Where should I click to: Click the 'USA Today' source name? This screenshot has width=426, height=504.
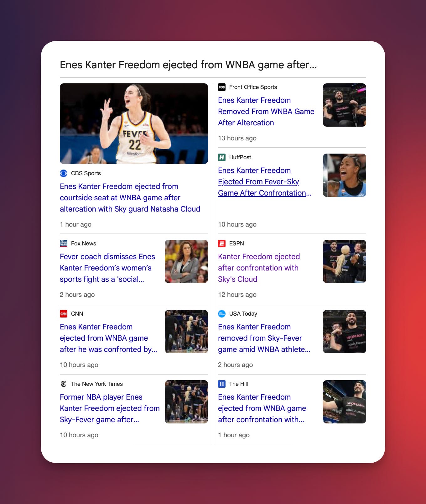(243, 314)
